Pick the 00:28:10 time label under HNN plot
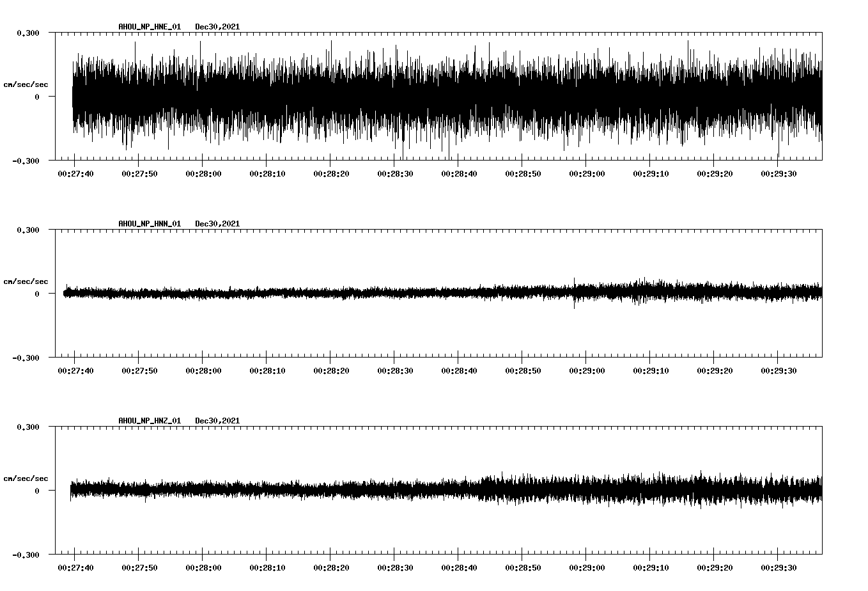The image size is (868, 591). tap(267, 370)
